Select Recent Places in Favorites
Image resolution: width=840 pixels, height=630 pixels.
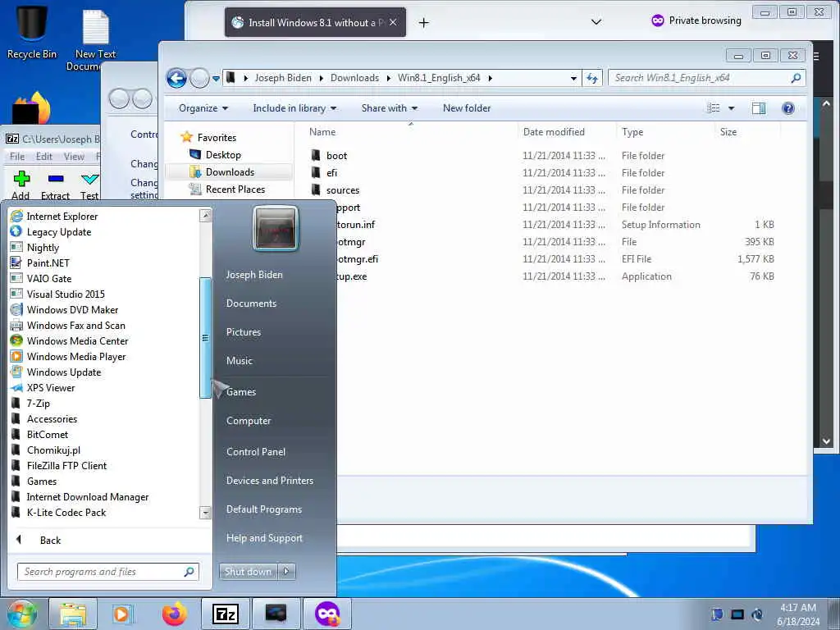235,189
